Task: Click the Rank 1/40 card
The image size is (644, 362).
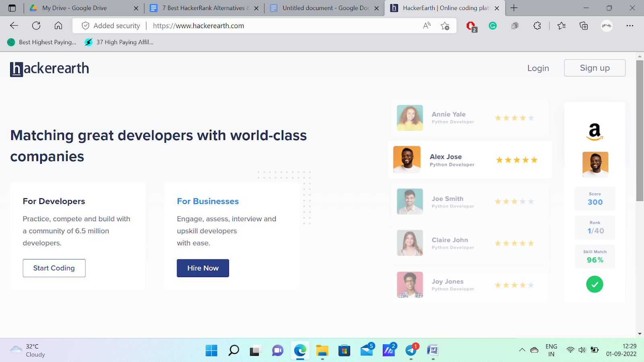Action: pos(595,228)
